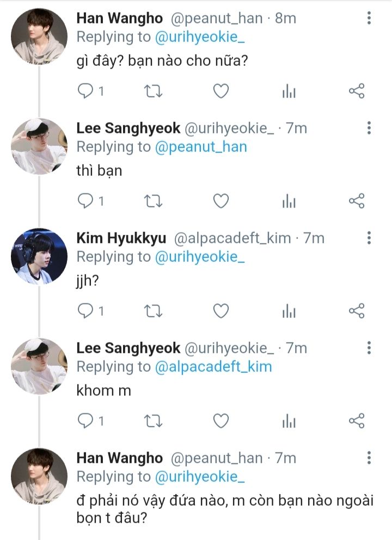Open Kim Hyukkyu's profile by display name
Image resolution: width=392 pixels, height=540 pixels.
(x=121, y=238)
